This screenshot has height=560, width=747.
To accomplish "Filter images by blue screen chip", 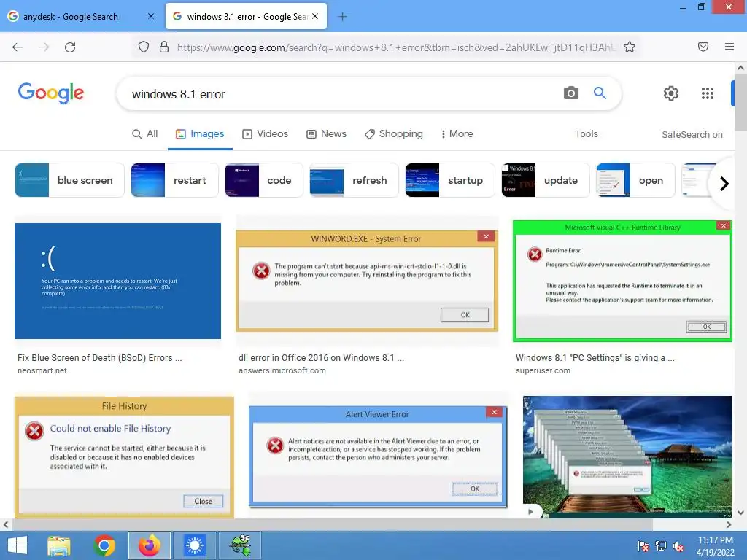I will click(x=69, y=180).
